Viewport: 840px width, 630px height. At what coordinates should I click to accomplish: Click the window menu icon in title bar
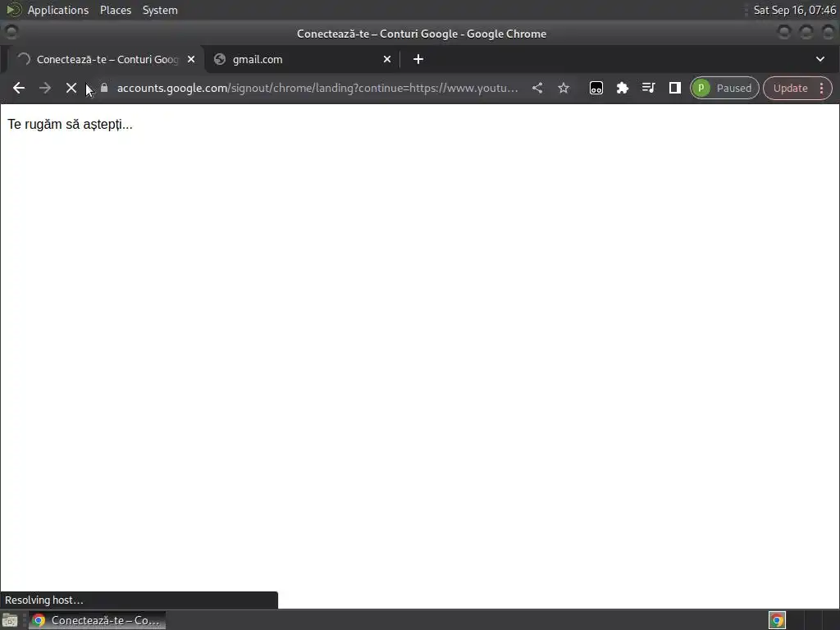point(11,32)
